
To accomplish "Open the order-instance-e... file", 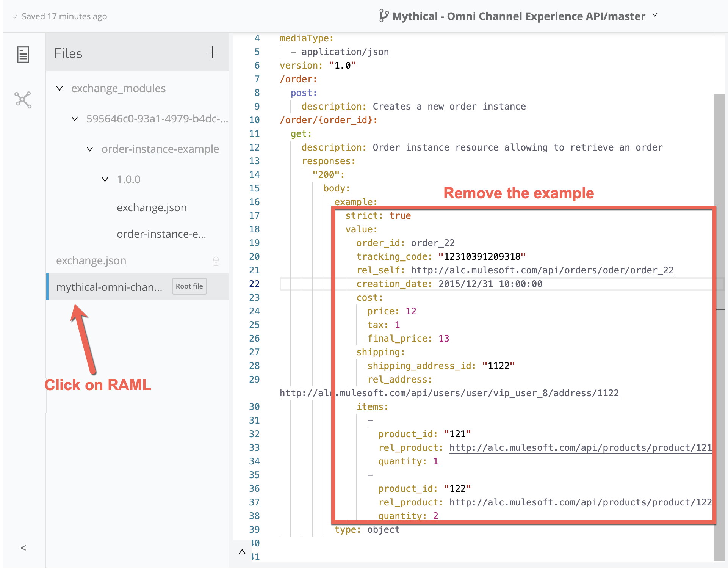I will coord(161,234).
